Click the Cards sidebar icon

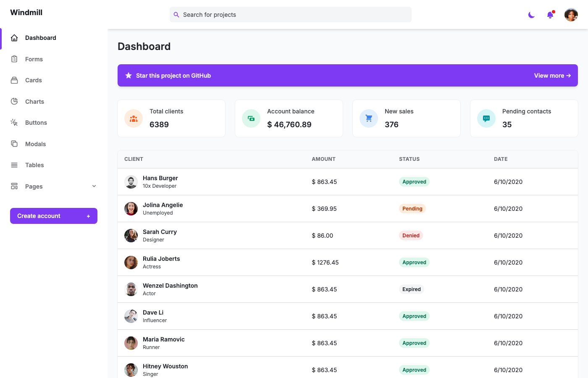[x=14, y=80]
